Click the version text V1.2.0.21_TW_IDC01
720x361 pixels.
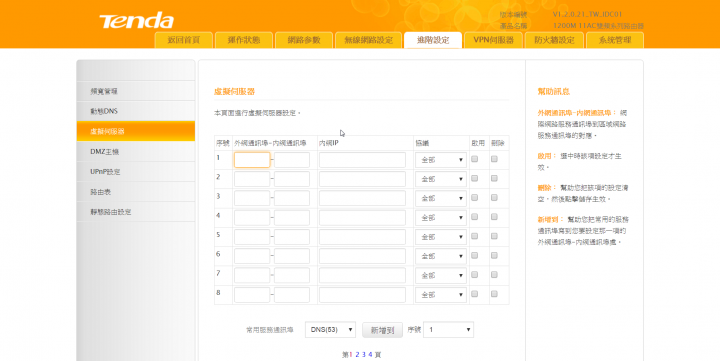587,14
